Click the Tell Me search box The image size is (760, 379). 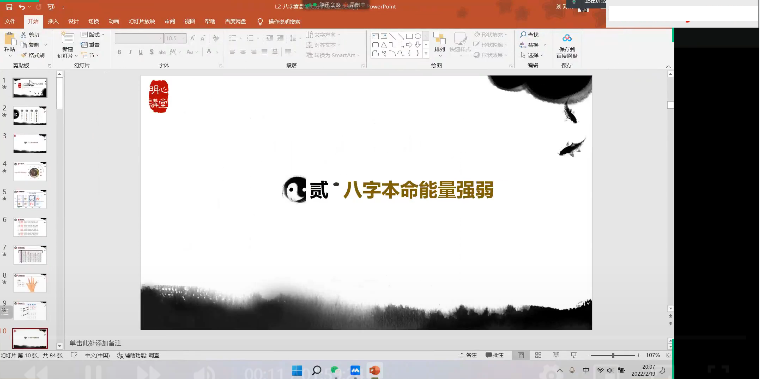pyautogui.click(x=278, y=21)
